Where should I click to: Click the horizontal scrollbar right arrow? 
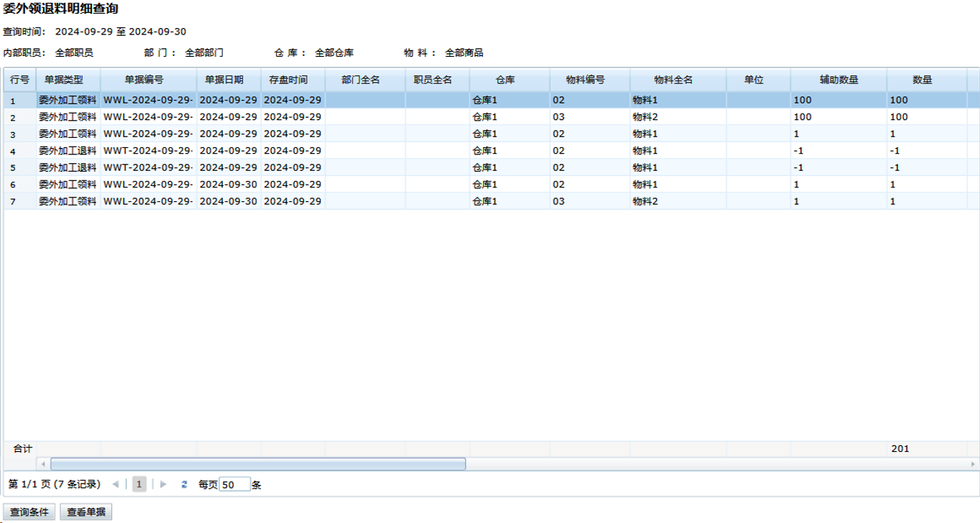[973, 464]
